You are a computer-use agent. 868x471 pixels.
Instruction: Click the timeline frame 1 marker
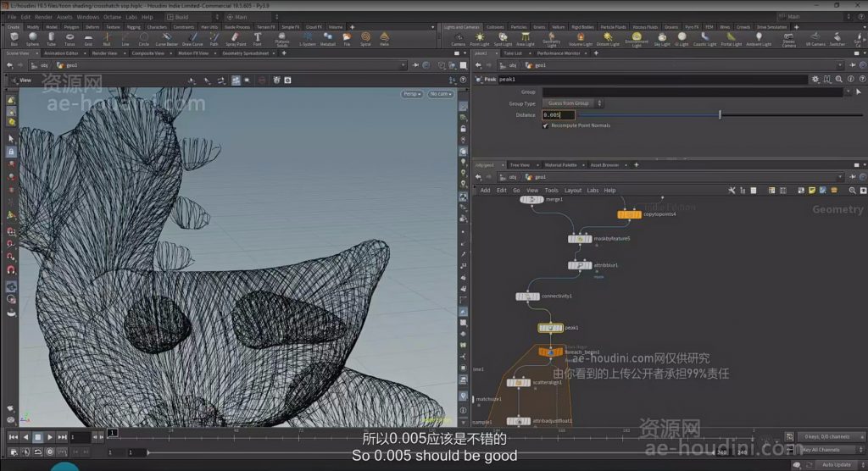[113, 433]
